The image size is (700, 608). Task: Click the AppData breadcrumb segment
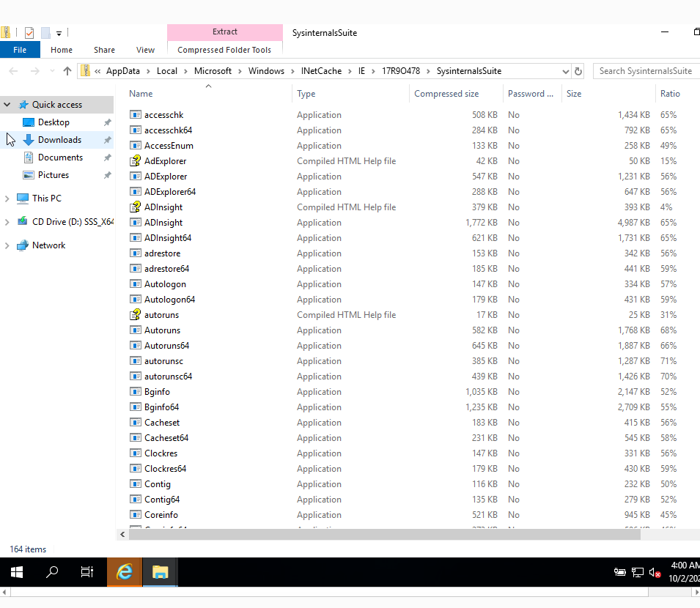click(x=122, y=71)
